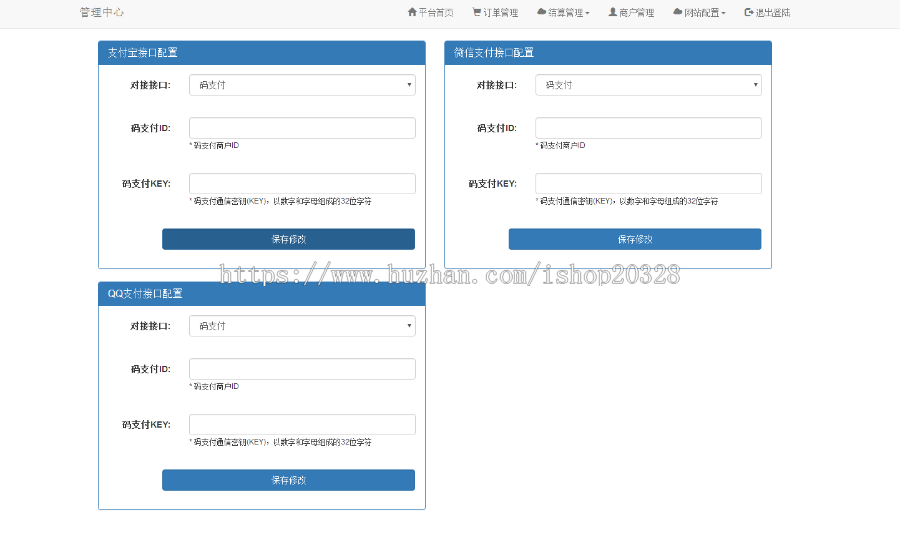Screen dimensions: 900x545
Task: Click 保存修改 in QQ支付接口配置 panel
Action: point(289,480)
